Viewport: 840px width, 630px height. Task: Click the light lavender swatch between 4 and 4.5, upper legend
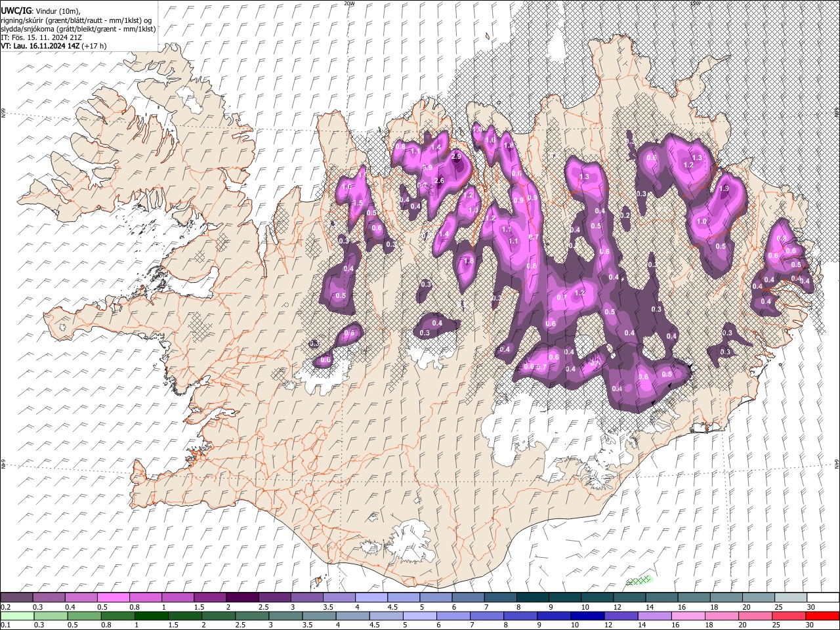(371, 597)
